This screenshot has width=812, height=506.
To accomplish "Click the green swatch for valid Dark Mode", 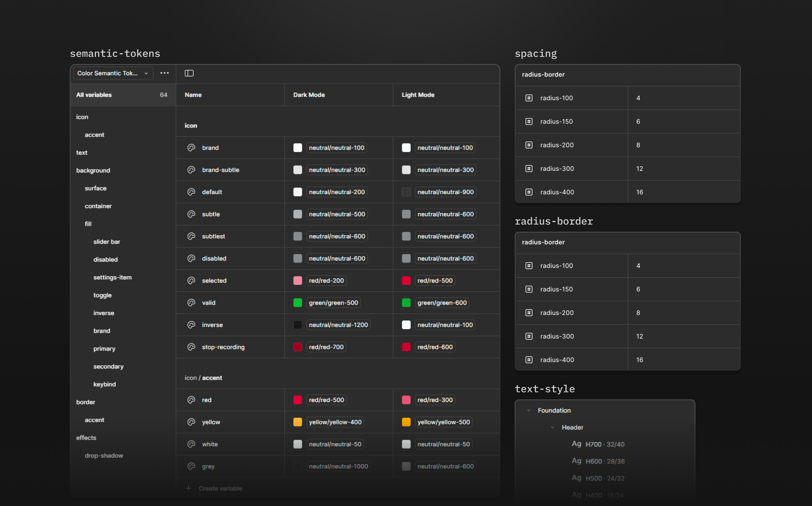I will click(297, 303).
